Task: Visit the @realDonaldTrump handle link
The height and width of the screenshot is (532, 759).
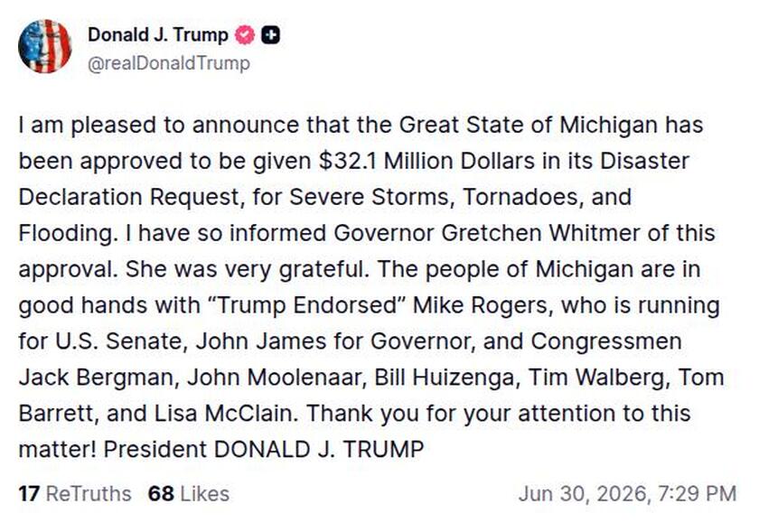Action: tap(168, 63)
